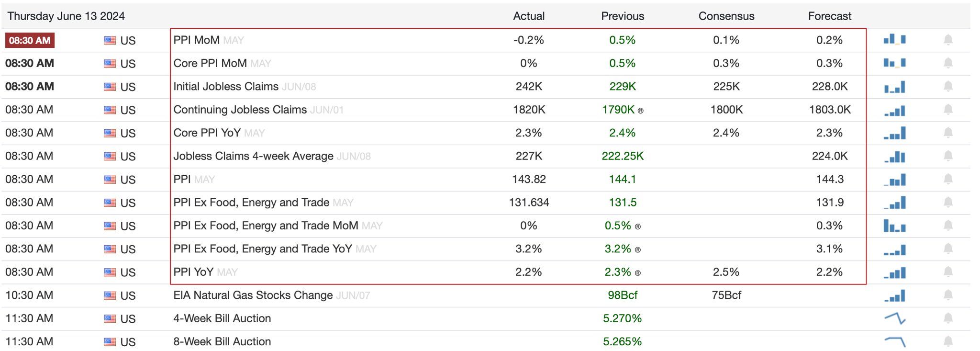Open the Core PPI MoM mini chart
This screenshot has width=980, height=351.
[x=894, y=63]
